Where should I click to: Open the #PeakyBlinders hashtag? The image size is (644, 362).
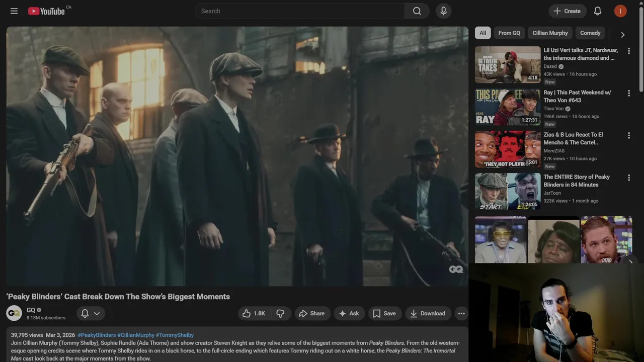point(97,335)
